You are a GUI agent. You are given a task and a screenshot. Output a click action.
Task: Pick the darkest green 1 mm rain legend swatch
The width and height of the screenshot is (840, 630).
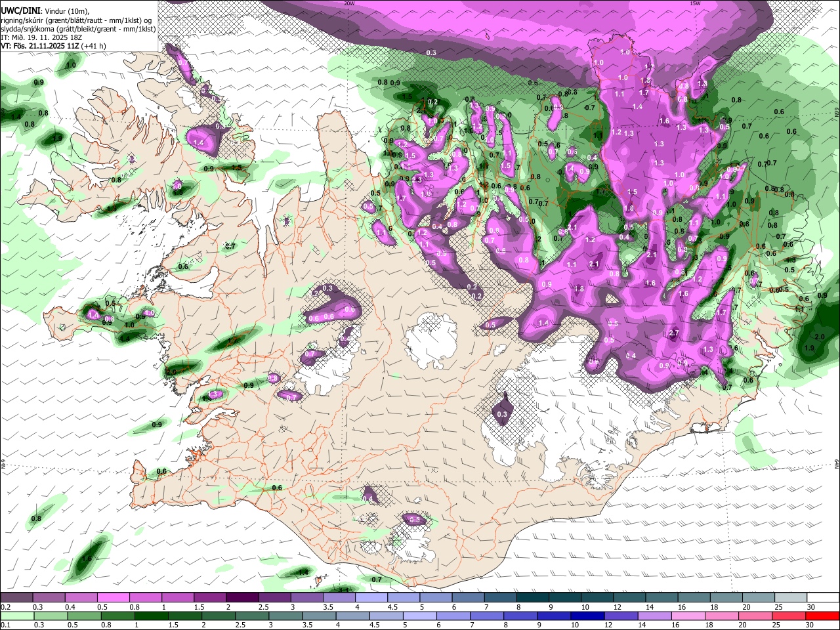tap(151, 616)
